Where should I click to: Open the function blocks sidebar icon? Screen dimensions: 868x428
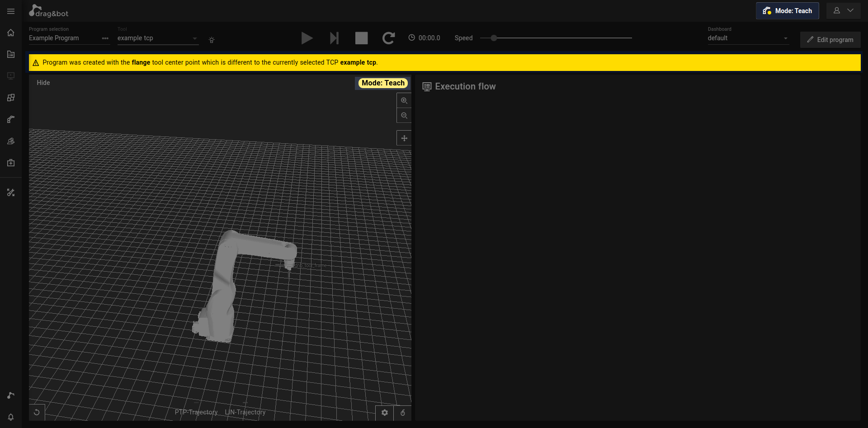click(11, 98)
